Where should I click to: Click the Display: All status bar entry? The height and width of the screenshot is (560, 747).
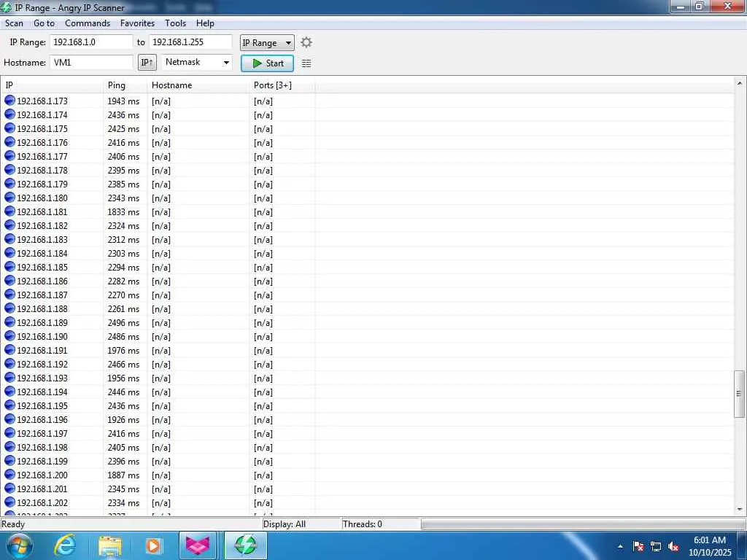[285, 524]
